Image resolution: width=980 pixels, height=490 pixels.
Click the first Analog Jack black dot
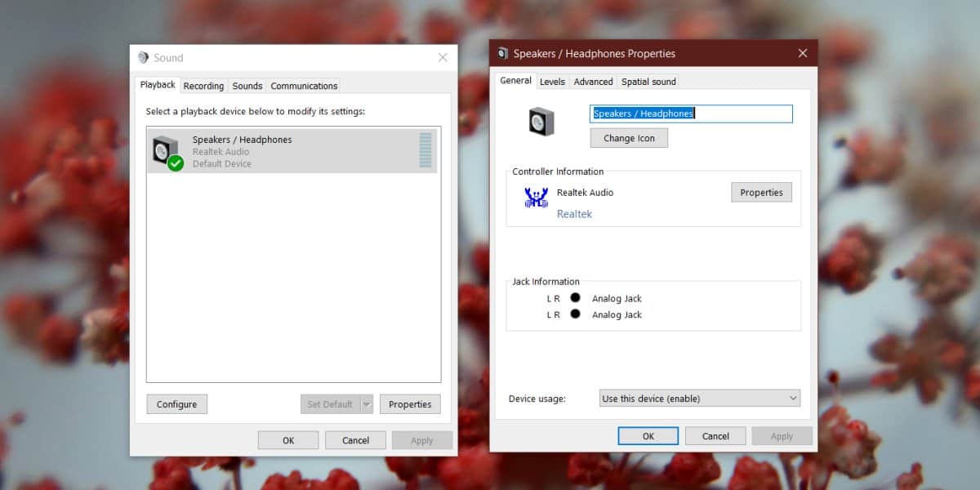[x=575, y=298]
